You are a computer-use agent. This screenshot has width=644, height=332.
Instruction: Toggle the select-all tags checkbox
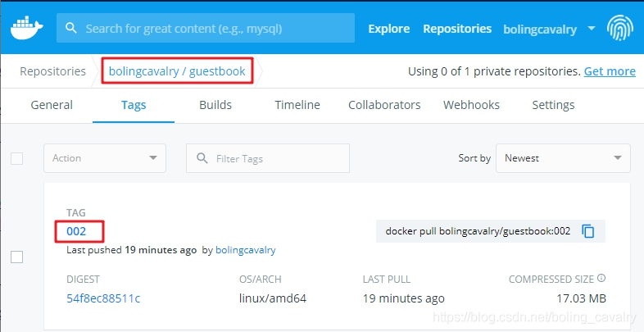click(17, 158)
